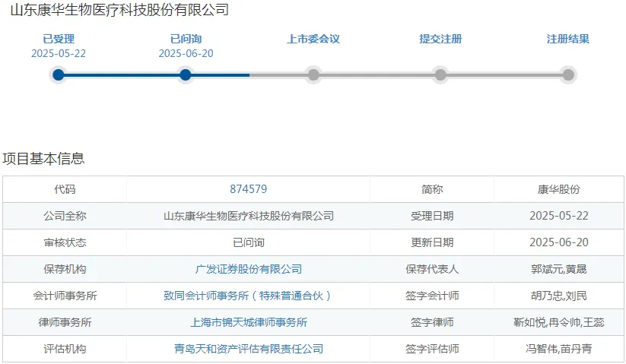The width and height of the screenshot is (626, 364).
Task: Click the 评估机构 label cell
Action: [65, 349]
